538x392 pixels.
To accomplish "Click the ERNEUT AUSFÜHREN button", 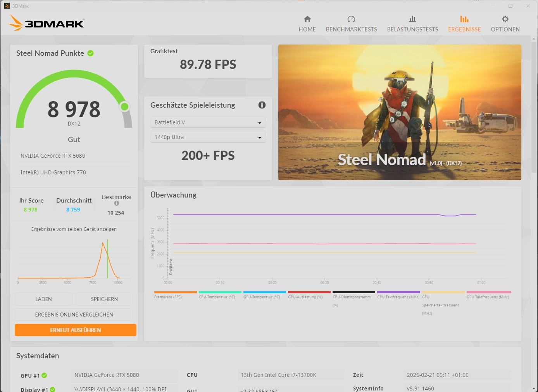I will (x=76, y=330).
